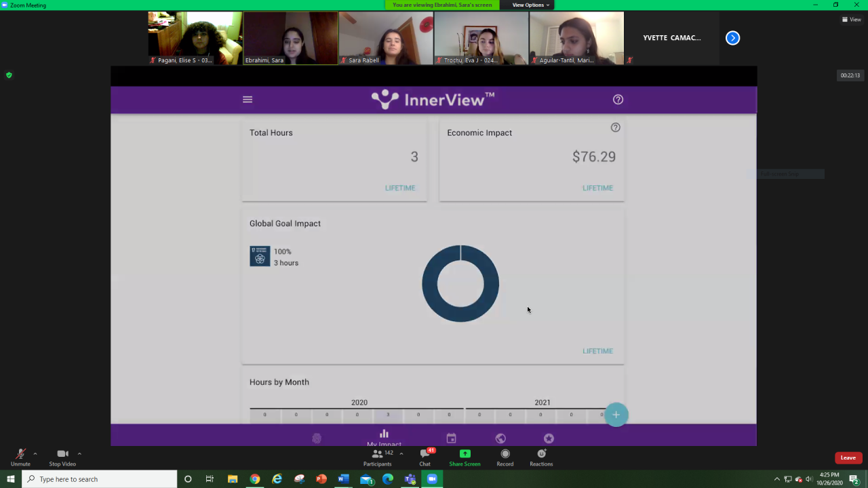Viewport: 868px width, 488px height.
Task: Select the month bar showing 3 hours
Action: pyautogui.click(x=388, y=415)
